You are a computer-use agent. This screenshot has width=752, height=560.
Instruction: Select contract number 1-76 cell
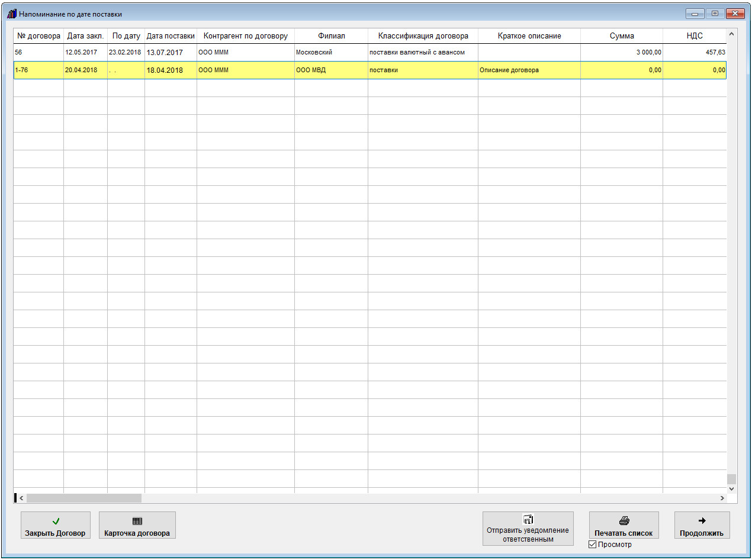click(x=38, y=70)
